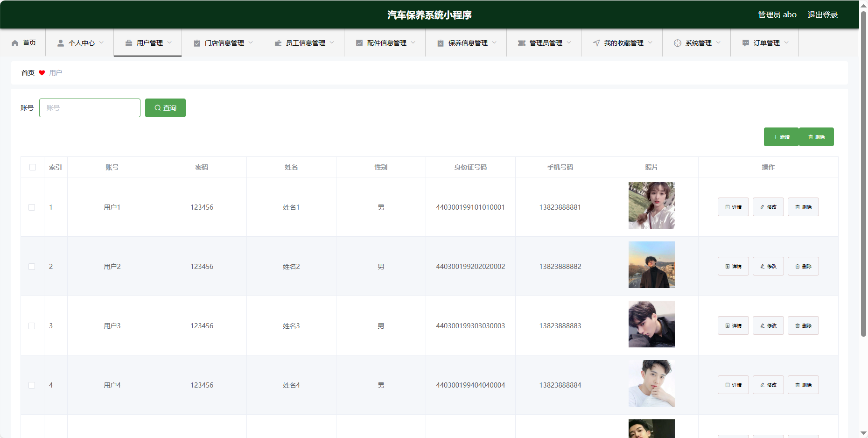Expand the 员工信息管理 dropdown arrow
868x438 pixels.
[332, 42]
